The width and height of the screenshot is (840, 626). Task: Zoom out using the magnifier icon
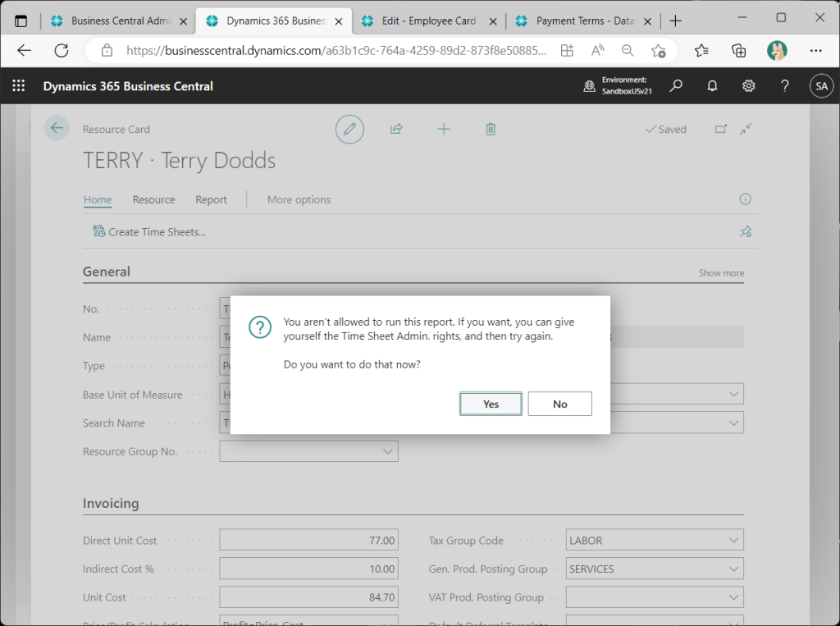click(x=628, y=50)
